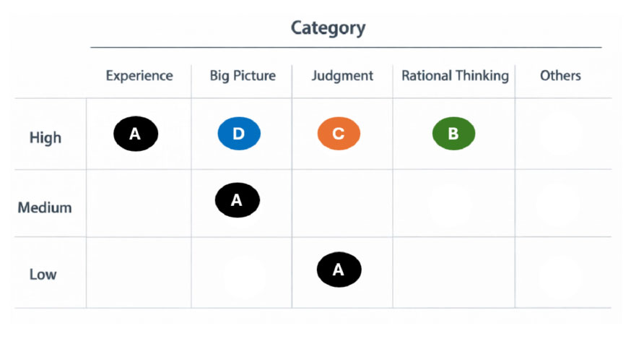Click the Others column header
The height and width of the screenshot is (344, 644).
pyautogui.click(x=560, y=76)
